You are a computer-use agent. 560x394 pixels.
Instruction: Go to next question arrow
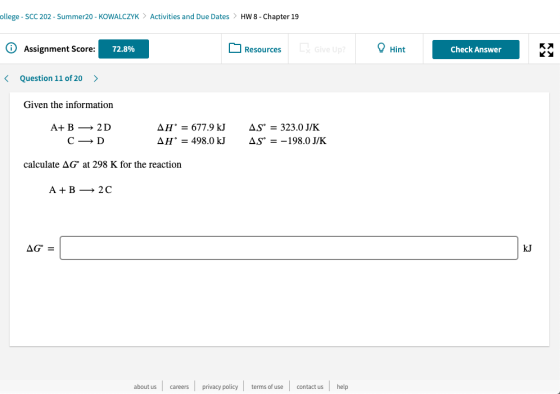pyautogui.click(x=95, y=79)
